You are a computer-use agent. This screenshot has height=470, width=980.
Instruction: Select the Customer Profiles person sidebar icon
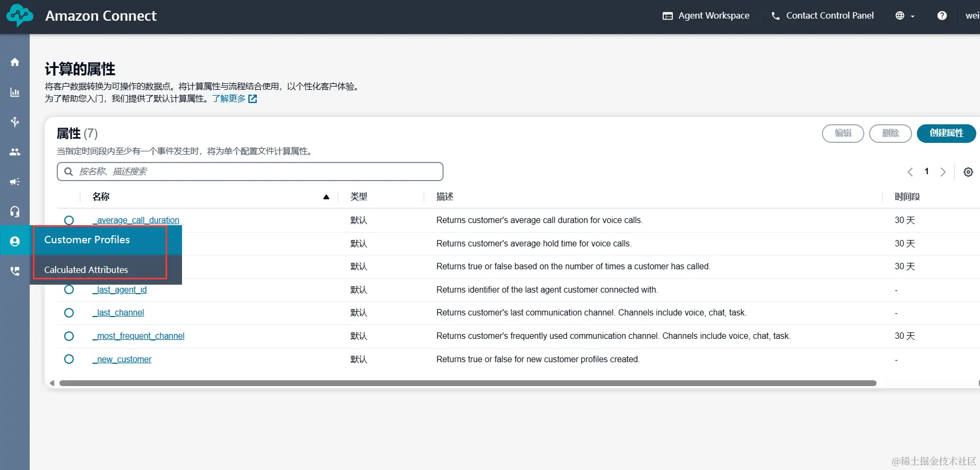pos(15,241)
